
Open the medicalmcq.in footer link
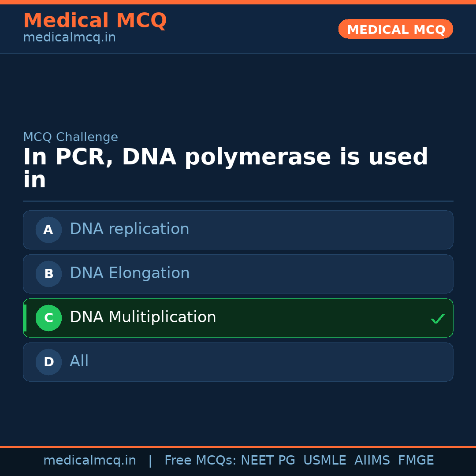[89, 461]
